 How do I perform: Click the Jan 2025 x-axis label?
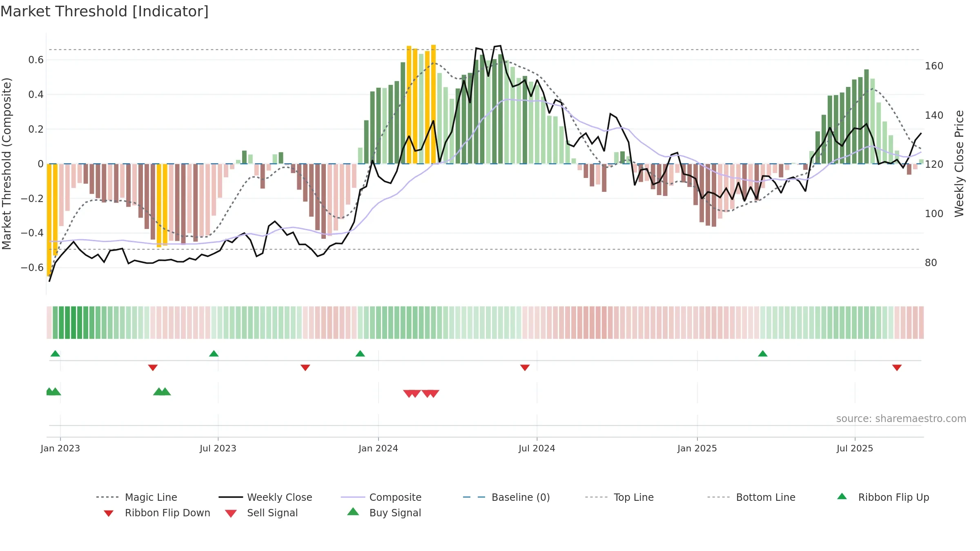(x=697, y=449)
